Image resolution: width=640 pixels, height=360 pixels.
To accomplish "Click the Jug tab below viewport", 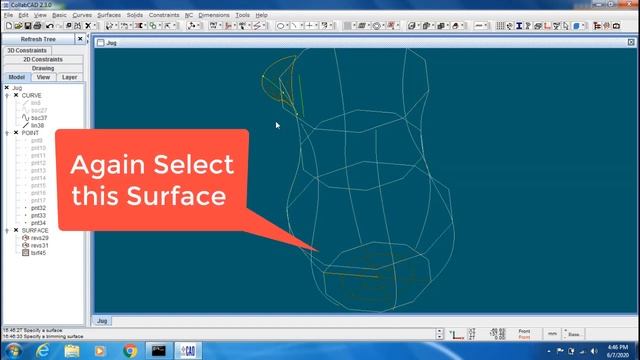I will (102, 321).
